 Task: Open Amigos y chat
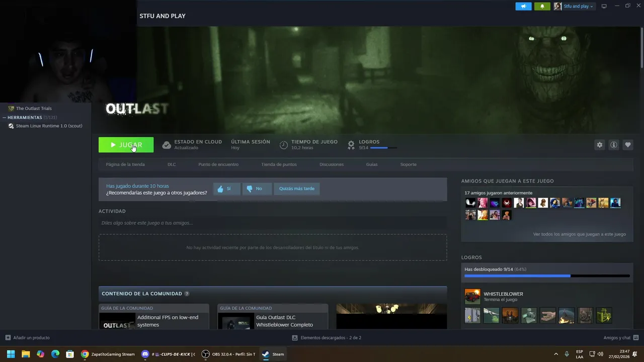pos(621,338)
